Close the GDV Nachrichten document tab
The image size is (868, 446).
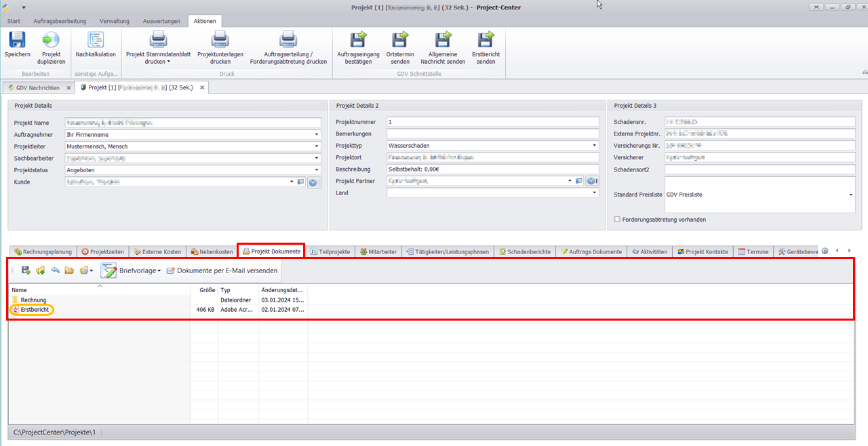(68, 88)
